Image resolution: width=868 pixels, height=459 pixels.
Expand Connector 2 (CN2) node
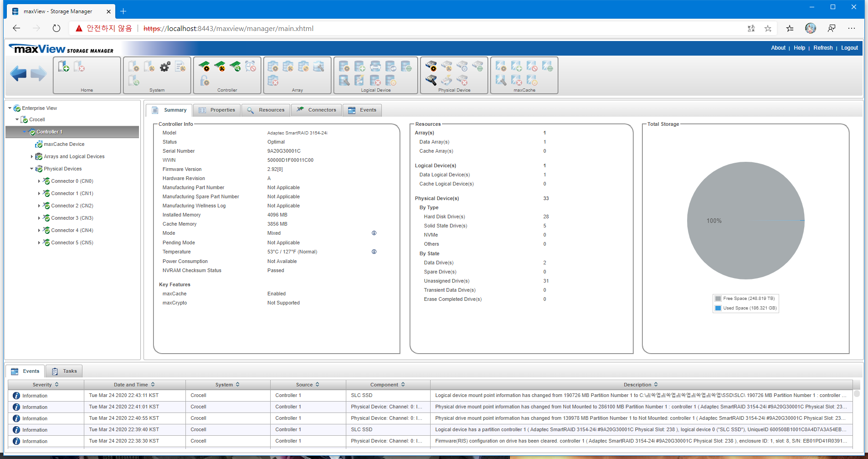pyautogui.click(x=39, y=206)
